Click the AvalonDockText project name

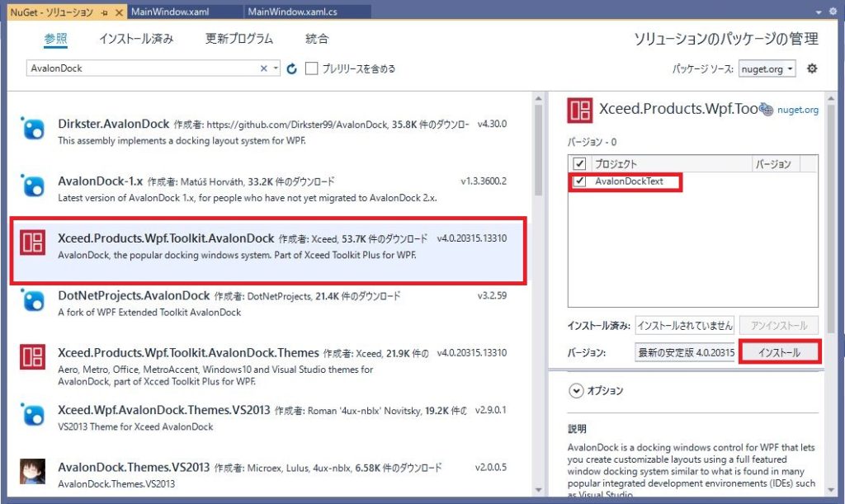coord(629,181)
